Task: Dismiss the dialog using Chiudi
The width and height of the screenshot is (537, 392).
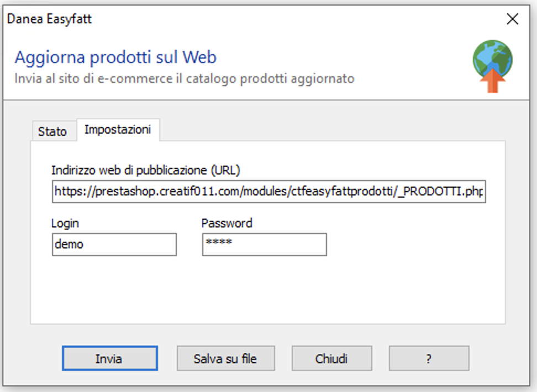Action: (331, 358)
